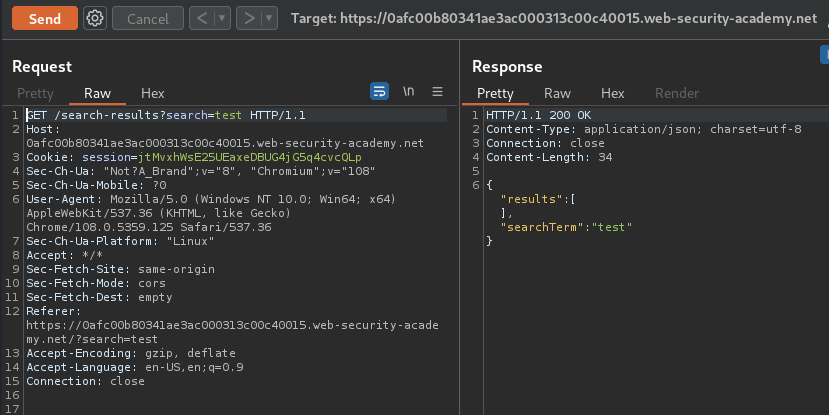
Task: Select the Response Pretty tab
Action: (495, 94)
